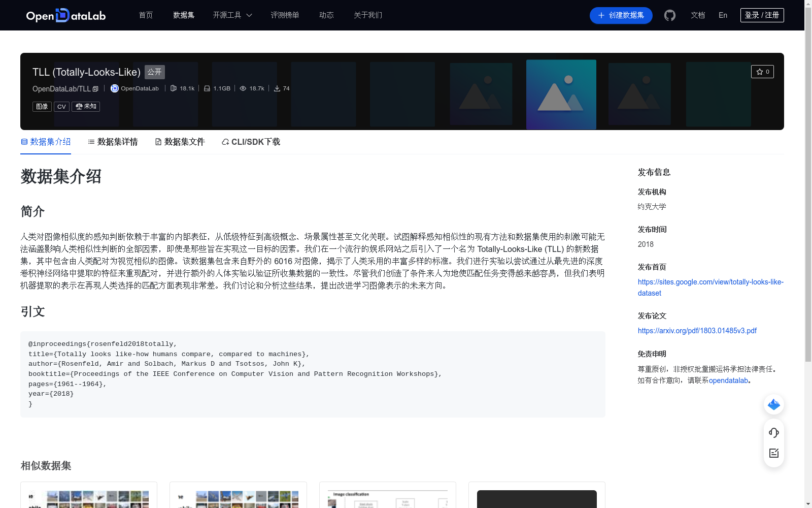Viewport: 812px width, 508px height.
Task: Click the 相似数据集 heading
Action: pyautogui.click(x=46, y=466)
